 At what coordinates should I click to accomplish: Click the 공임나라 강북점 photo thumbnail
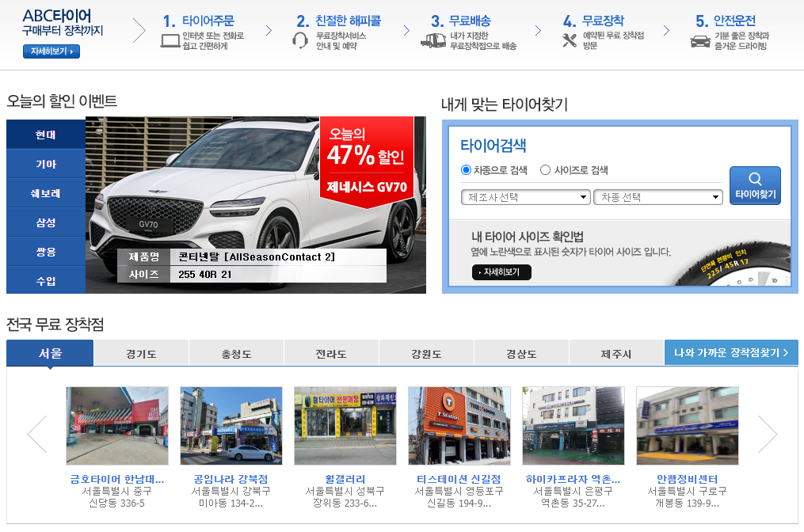click(x=231, y=426)
